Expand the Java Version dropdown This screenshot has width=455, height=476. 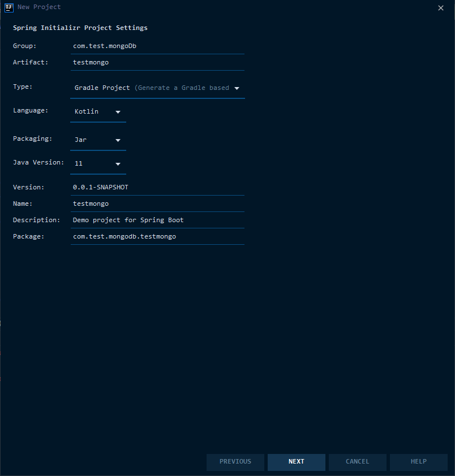pyautogui.click(x=118, y=164)
